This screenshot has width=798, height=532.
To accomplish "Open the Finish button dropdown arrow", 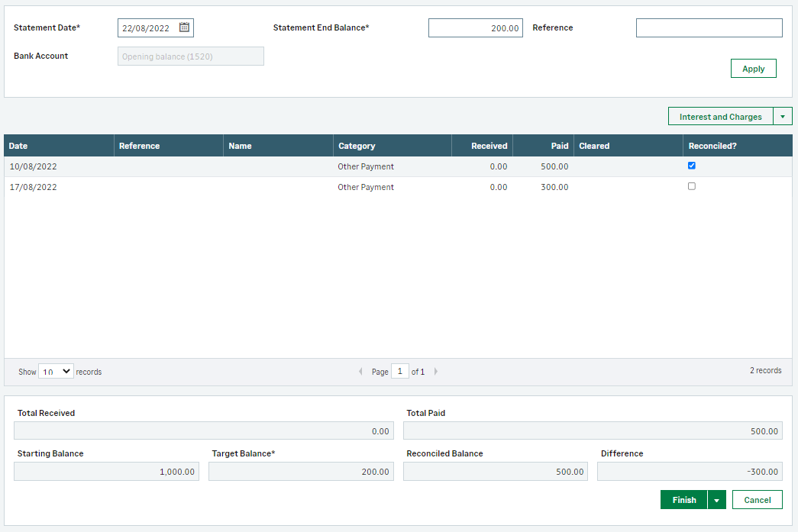I will [716, 500].
